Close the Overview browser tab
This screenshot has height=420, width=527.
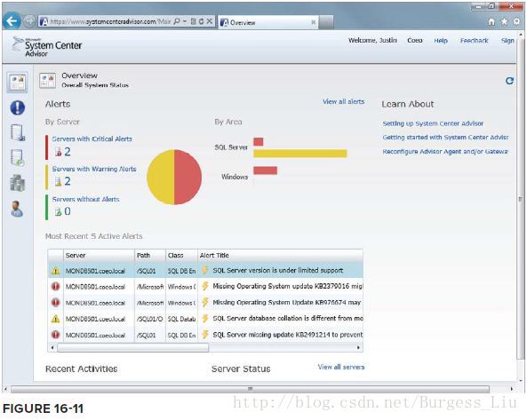313,22
